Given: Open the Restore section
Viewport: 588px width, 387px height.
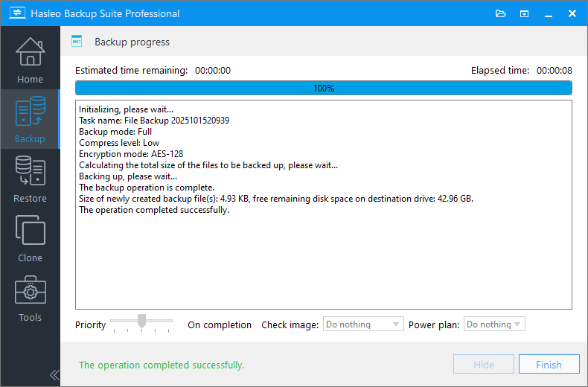Looking at the screenshot, I should click(x=30, y=179).
